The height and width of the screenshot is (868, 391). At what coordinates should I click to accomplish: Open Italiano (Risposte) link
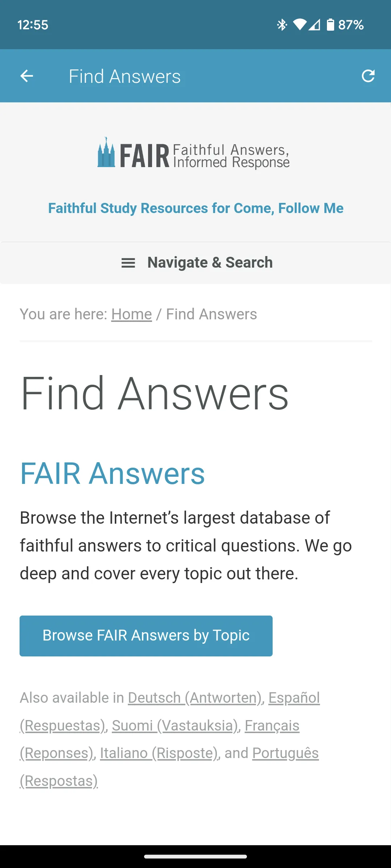pos(159,753)
